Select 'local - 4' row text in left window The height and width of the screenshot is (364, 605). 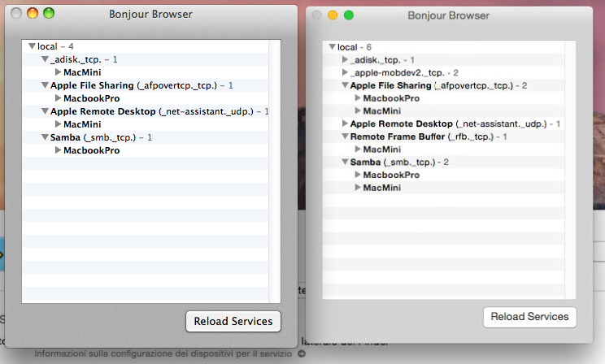55,46
